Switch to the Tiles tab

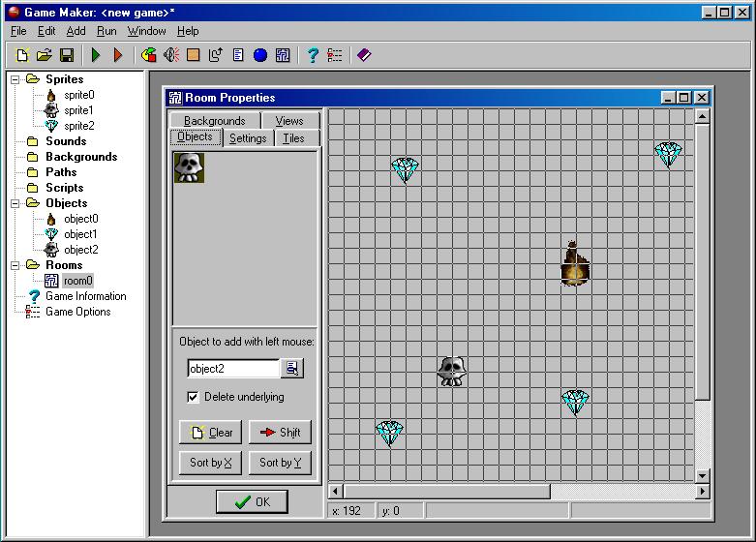tap(293, 138)
